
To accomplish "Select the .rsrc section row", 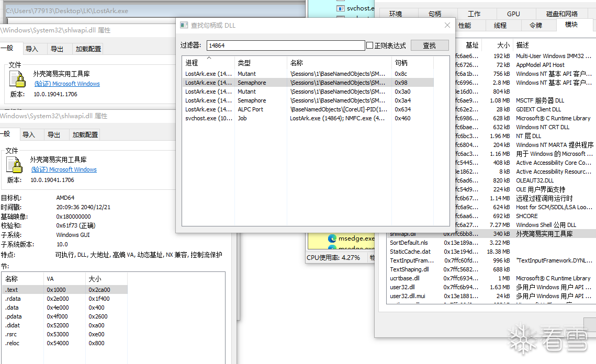I will [x=65, y=334].
